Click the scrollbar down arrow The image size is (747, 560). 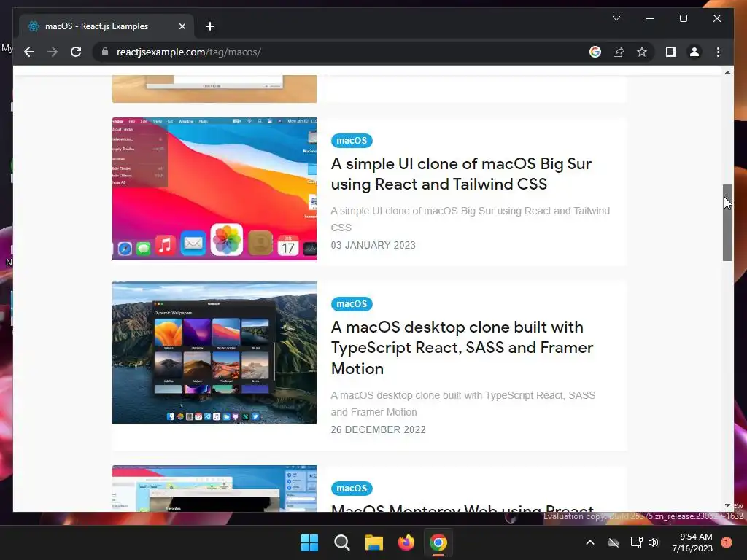point(727,505)
